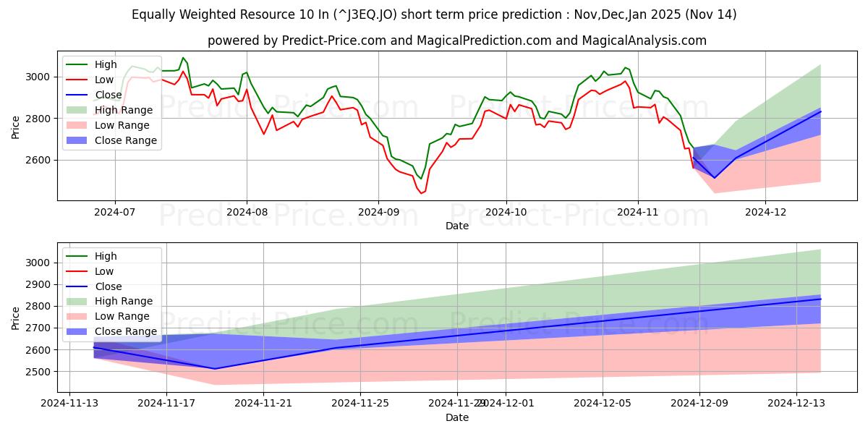Click the blue Close line swatch in top legend
868x434 pixels.
click(x=78, y=95)
